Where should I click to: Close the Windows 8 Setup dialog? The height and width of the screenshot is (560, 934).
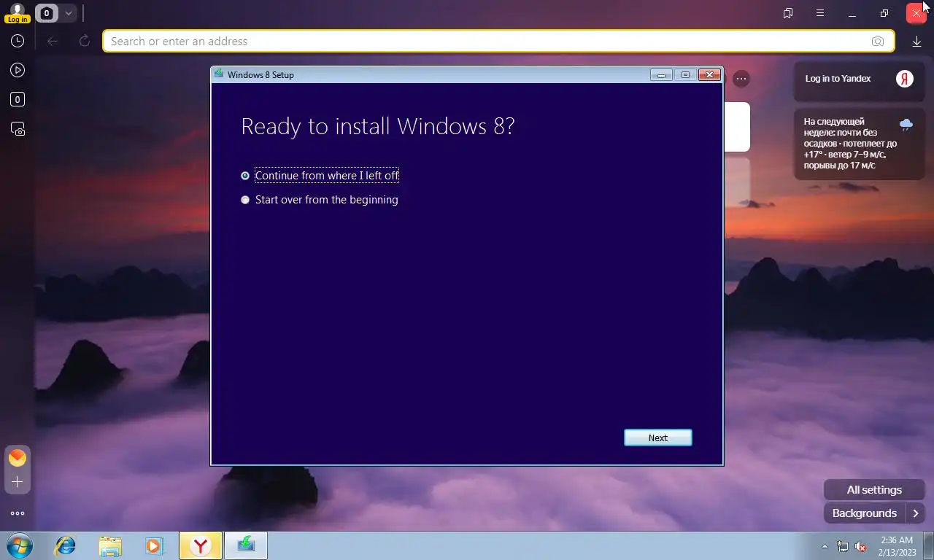709,75
